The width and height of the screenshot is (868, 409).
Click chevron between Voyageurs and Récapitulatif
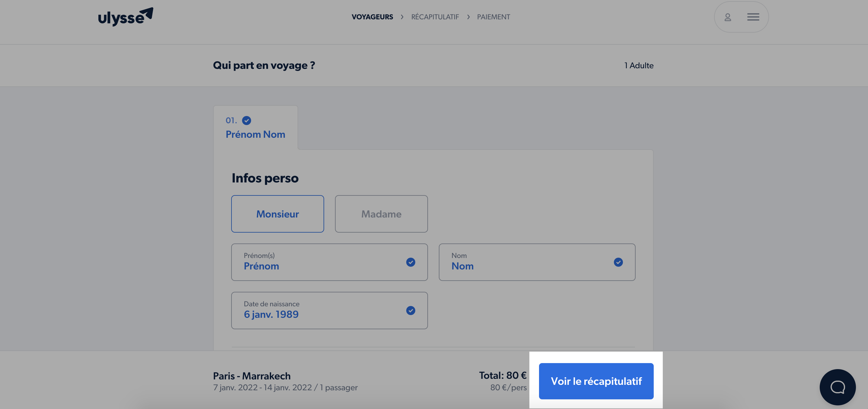402,17
